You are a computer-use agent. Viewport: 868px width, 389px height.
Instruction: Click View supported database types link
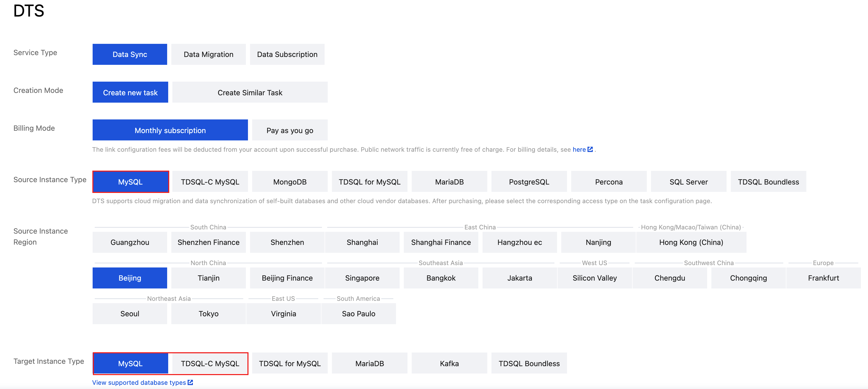[139, 382]
